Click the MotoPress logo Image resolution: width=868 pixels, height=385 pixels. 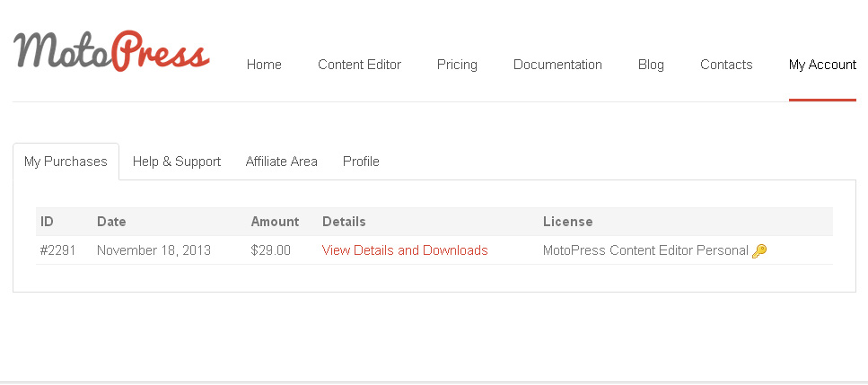click(x=111, y=50)
